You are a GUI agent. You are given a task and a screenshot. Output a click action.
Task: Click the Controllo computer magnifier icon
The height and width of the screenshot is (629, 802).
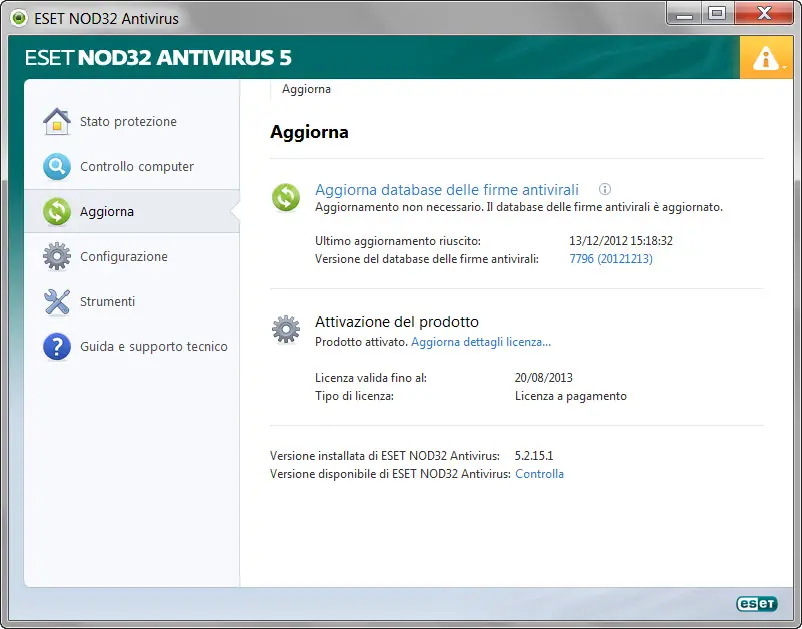(57, 167)
